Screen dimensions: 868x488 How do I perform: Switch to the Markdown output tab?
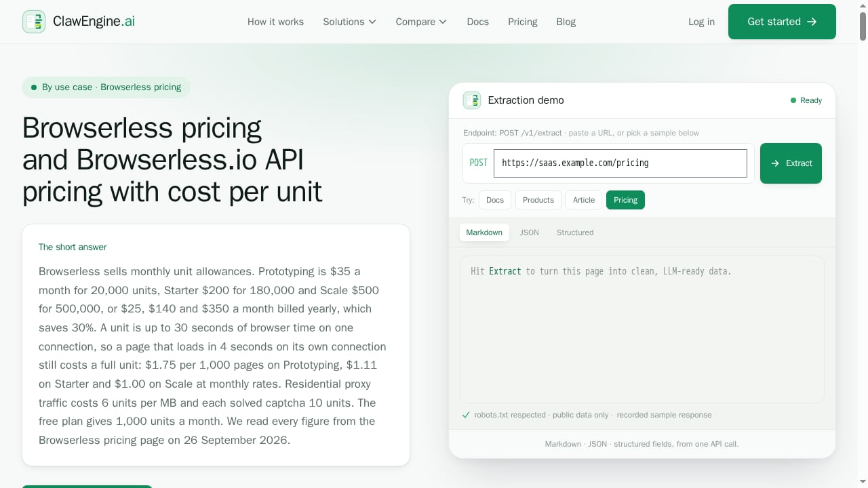click(484, 232)
